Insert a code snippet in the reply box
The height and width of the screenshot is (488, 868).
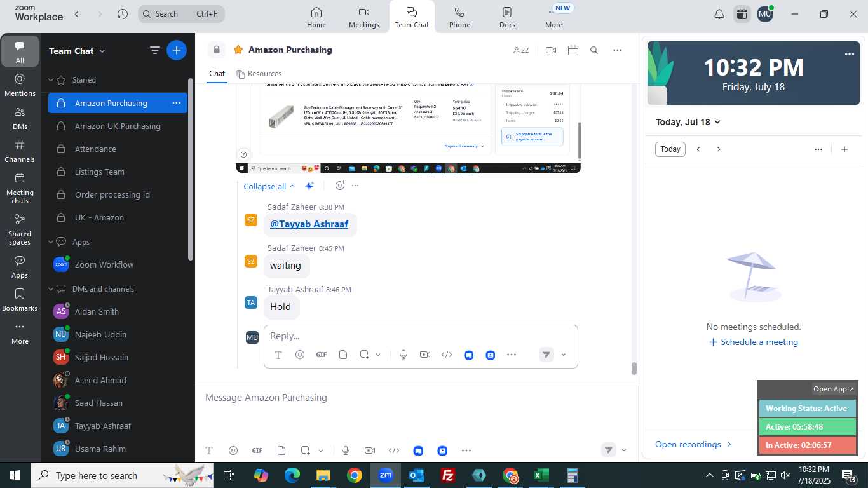click(447, 355)
